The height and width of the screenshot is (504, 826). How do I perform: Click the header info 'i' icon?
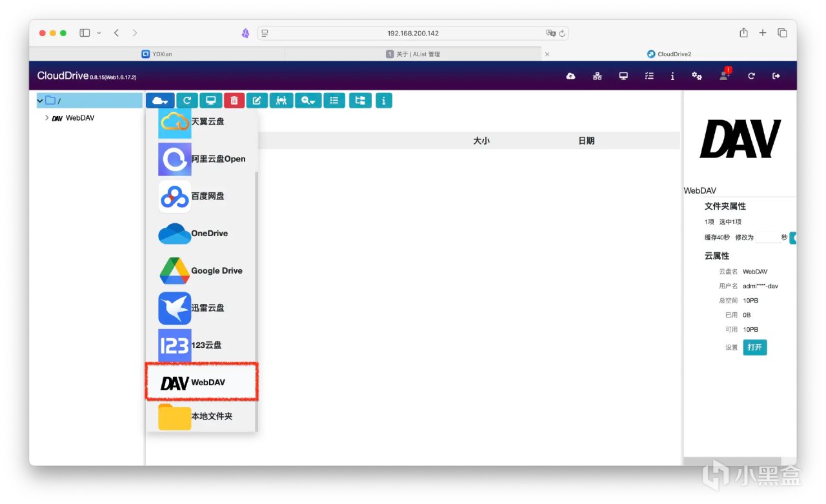(x=672, y=76)
